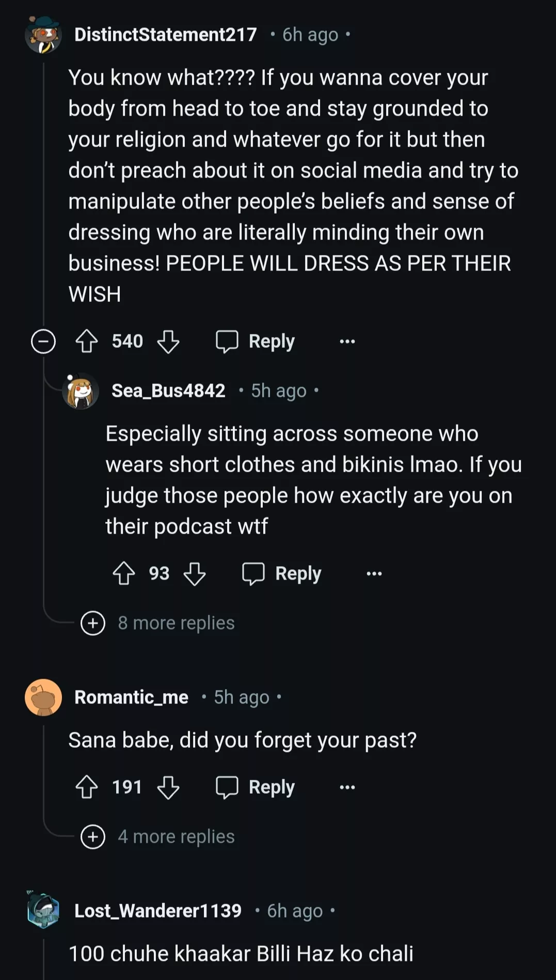Image resolution: width=556 pixels, height=980 pixels.
Task: Upvote DistinctStatement217's comment
Action: tap(87, 341)
